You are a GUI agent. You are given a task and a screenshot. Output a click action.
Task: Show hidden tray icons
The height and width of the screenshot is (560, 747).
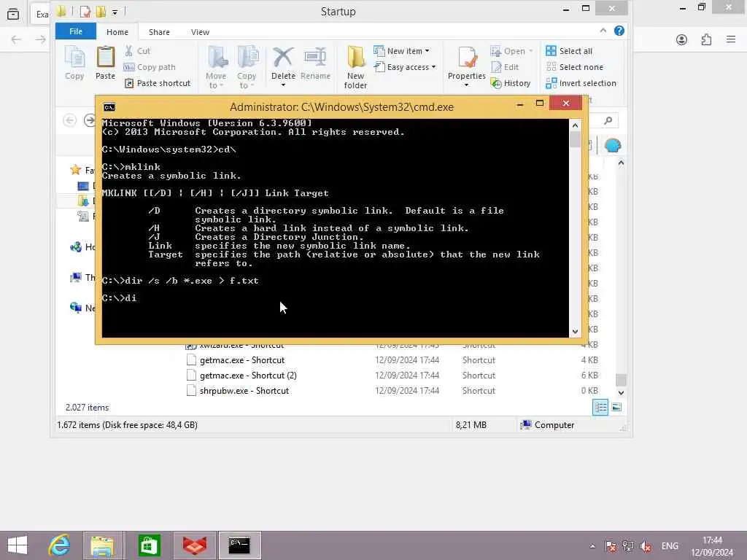coord(592,546)
